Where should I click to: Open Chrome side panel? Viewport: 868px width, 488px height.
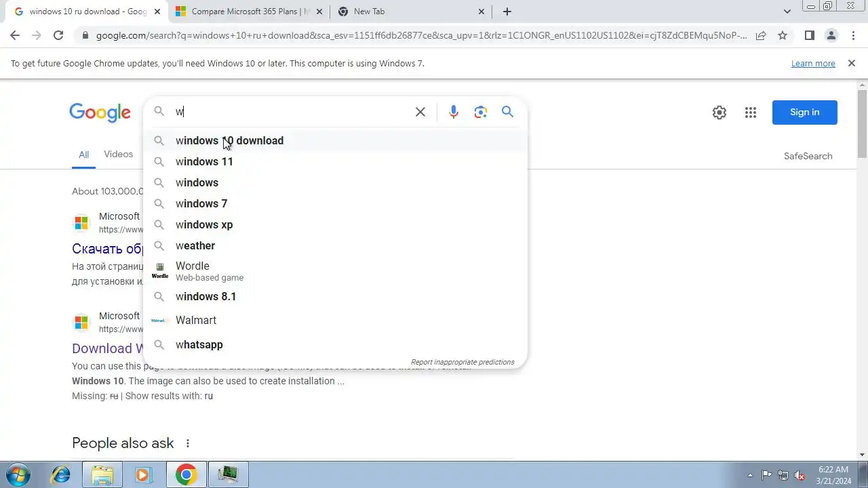809,35
